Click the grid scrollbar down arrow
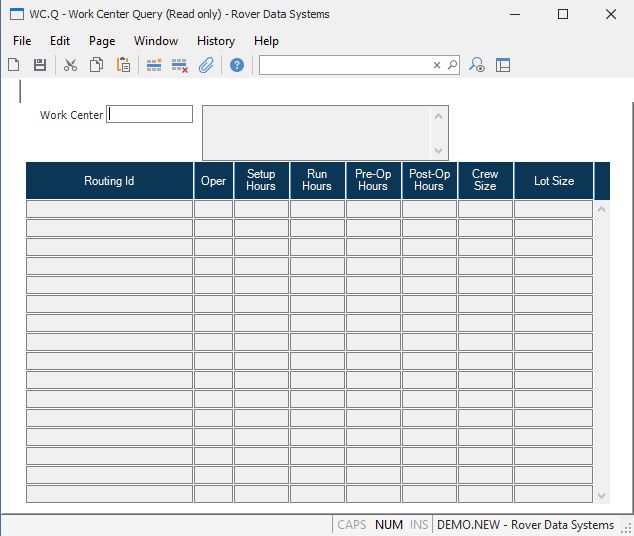634x536 pixels. tap(602, 495)
